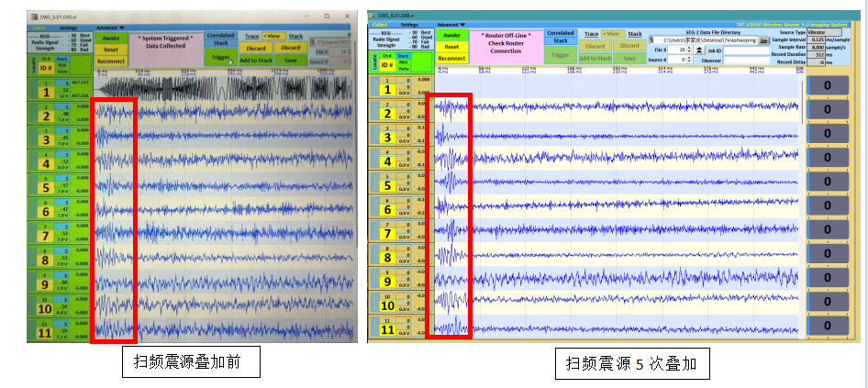Switch to Collect tab in right window
Screen dimensions: 868x388
[x=379, y=25]
